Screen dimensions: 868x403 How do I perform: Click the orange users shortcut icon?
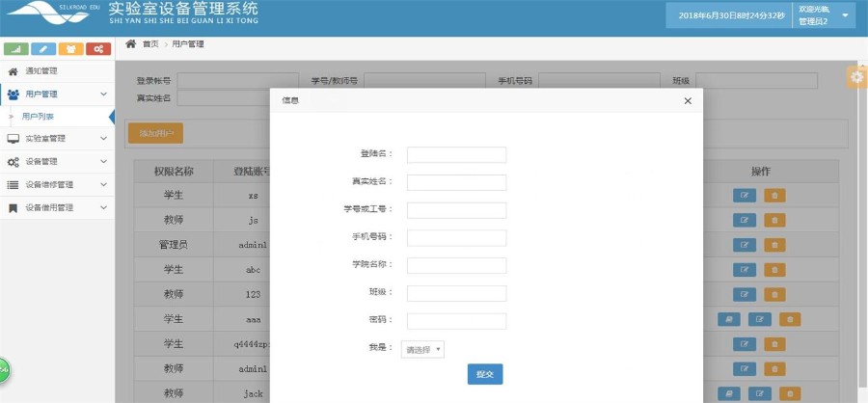(70, 49)
